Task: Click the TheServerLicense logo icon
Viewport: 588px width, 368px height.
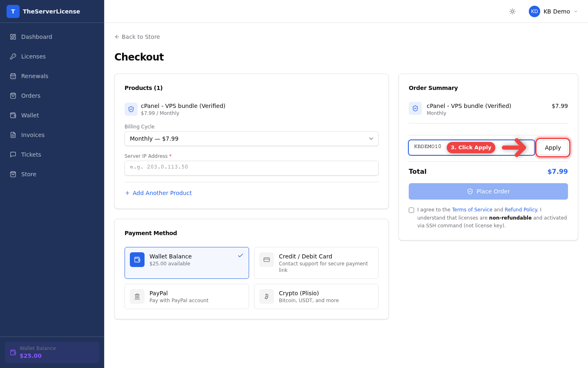Action: point(13,11)
